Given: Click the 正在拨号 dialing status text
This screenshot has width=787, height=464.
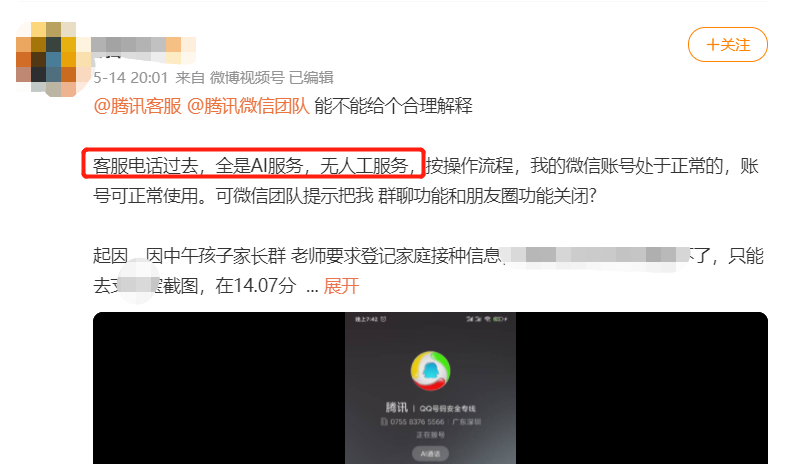Looking at the screenshot, I should tap(430, 435).
